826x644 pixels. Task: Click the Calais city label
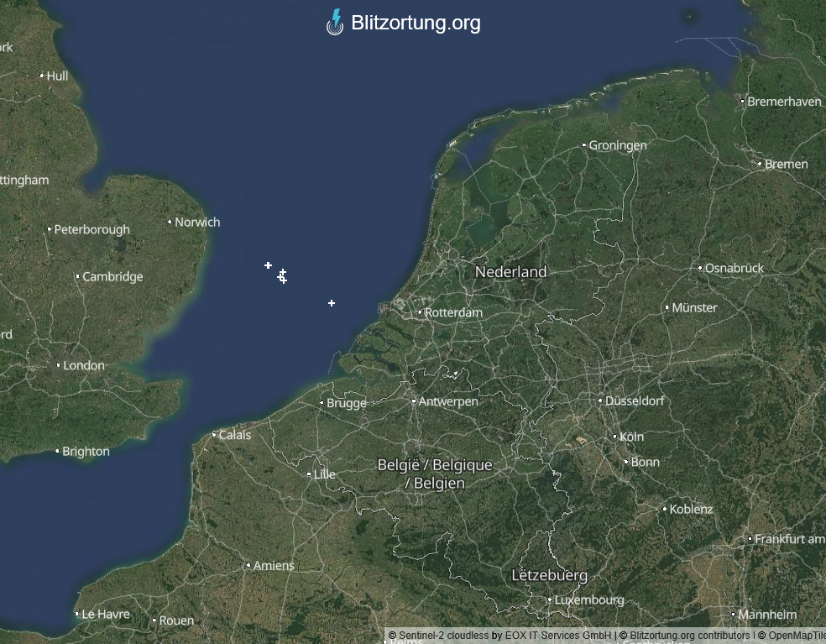[235, 435]
